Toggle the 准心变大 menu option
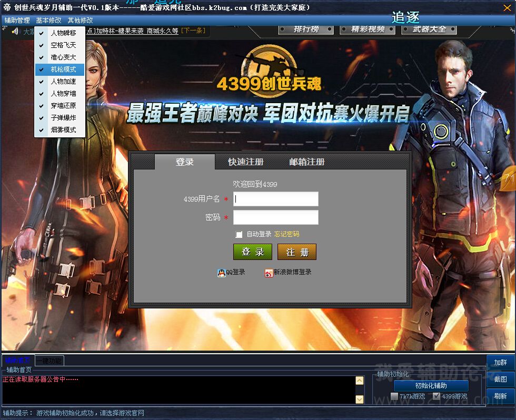 59,57
